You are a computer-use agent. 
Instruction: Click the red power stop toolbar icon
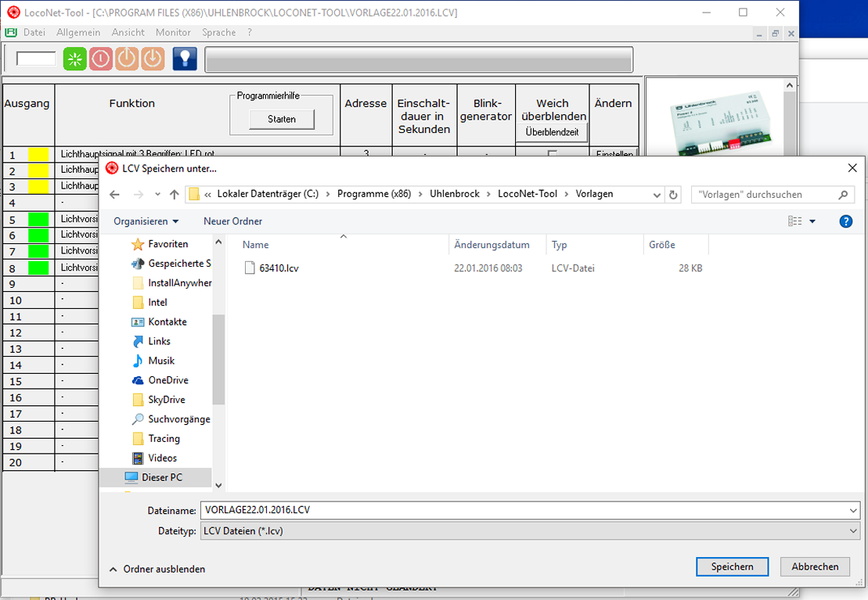click(101, 59)
